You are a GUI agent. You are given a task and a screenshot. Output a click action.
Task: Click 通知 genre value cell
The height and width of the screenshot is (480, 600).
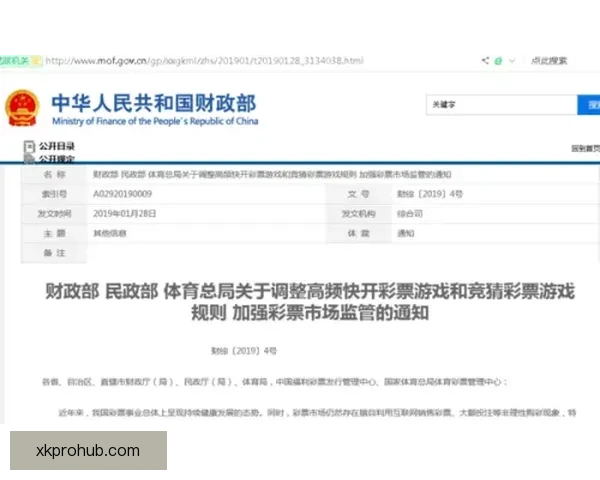point(405,233)
